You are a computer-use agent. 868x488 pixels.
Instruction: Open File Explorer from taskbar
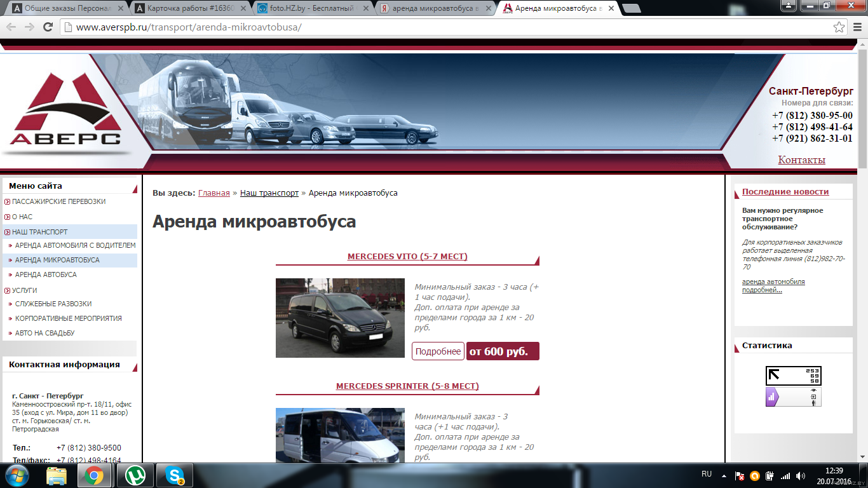click(57, 476)
